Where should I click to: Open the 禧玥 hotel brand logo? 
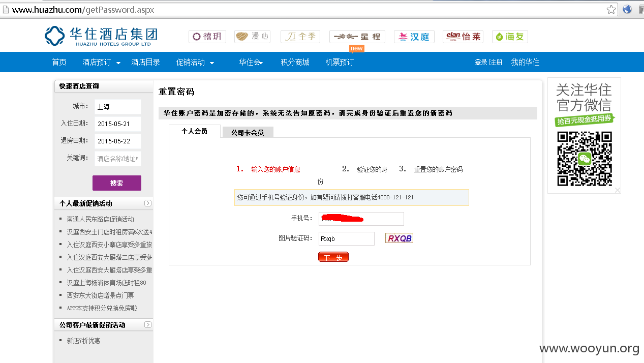tap(207, 37)
